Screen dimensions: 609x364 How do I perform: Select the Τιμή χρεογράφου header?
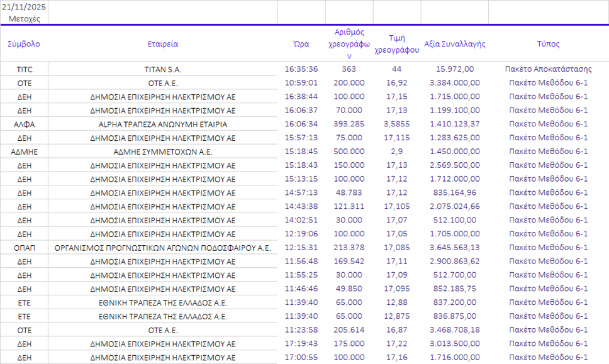pos(396,45)
